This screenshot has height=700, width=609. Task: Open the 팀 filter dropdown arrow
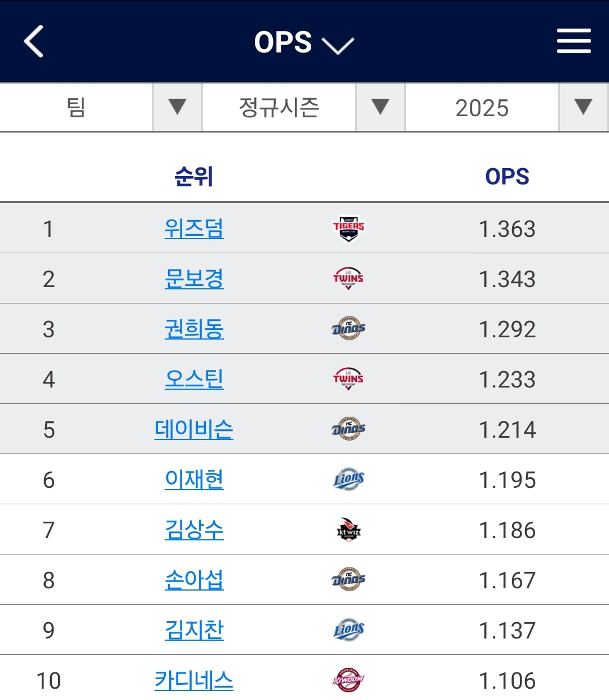(x=177, y=107)
